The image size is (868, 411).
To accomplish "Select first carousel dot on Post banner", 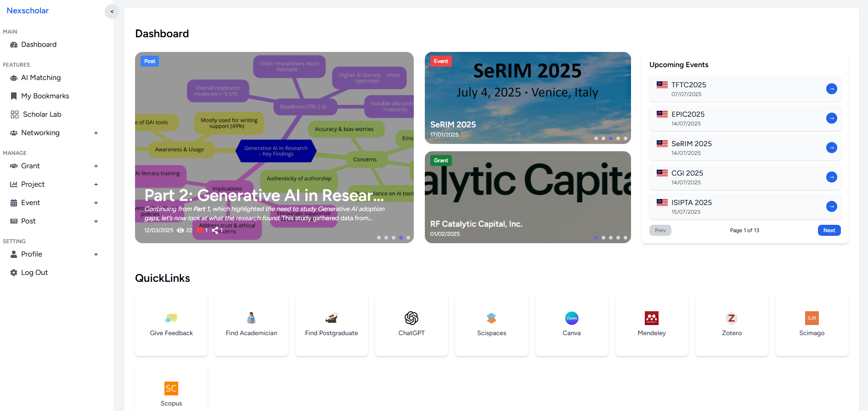I will pos(378,238).
